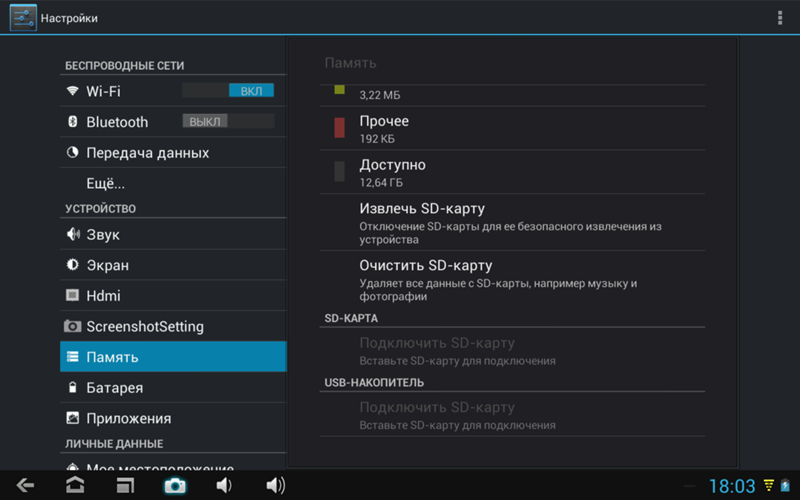Tap the Back navigation arrow
This screenshot has height=500, width=800.
click(x=25, y=485)
